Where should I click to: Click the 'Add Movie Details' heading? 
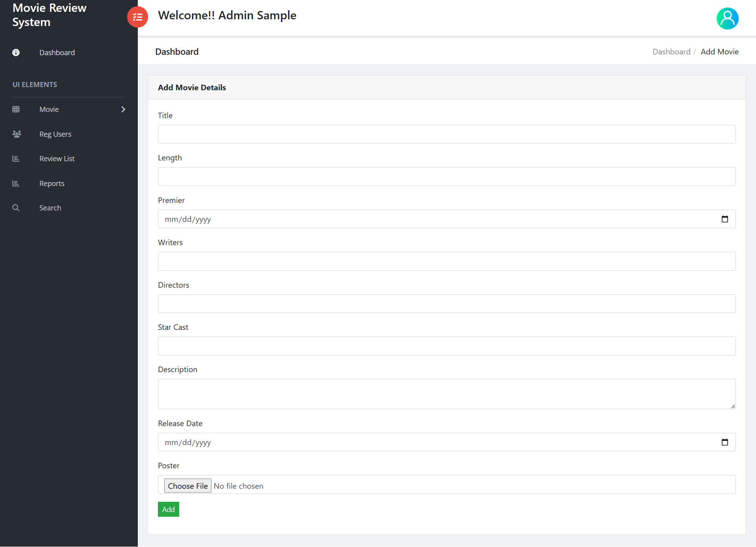(x=192, y=87)
